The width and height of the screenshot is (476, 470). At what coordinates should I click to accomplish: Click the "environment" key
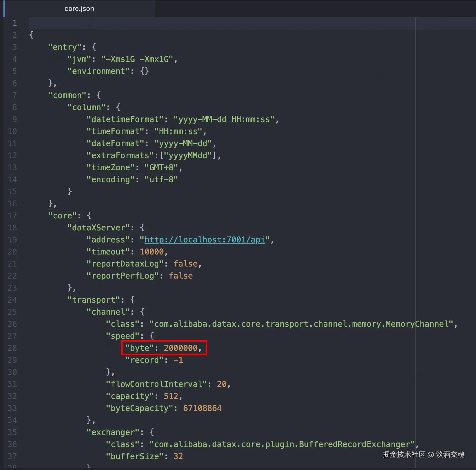(98, 71)
